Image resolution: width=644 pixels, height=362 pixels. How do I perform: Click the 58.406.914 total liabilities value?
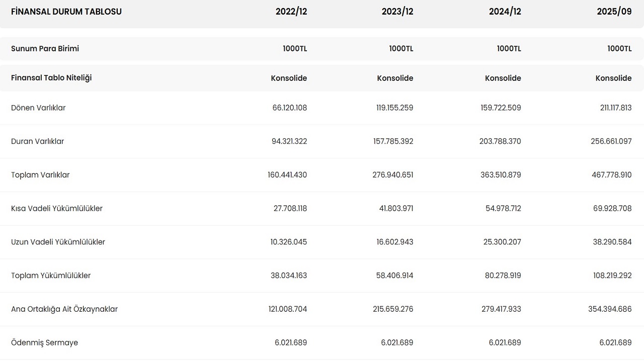[x=394, y=276]
